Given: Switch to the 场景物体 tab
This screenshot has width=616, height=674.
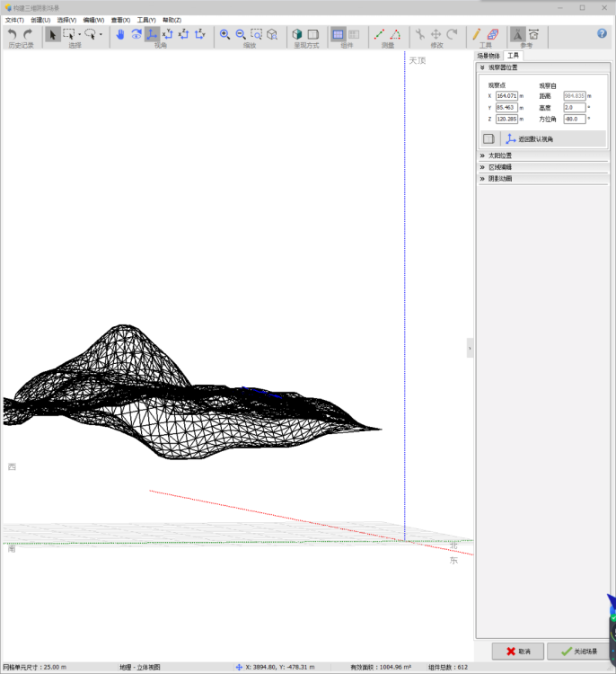Looking at the screenshot, I should [488, 56].
